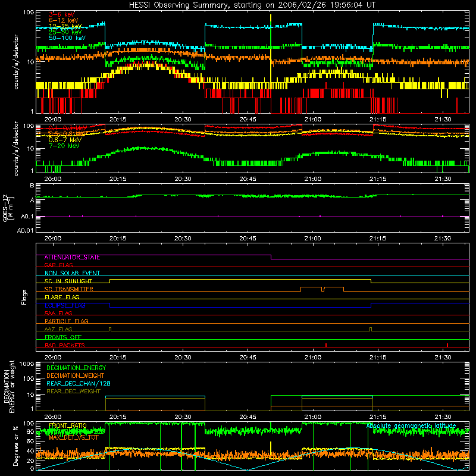Viewport: 476px width, 476px height.
Task: Select the FLARE_FLAG label
Action: [x=62, y=297]
